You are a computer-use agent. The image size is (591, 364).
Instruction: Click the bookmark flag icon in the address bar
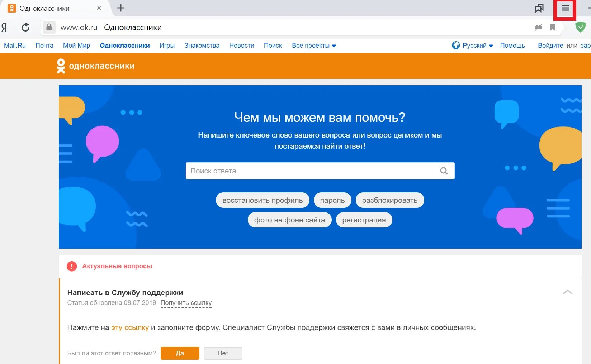point(553,27)
